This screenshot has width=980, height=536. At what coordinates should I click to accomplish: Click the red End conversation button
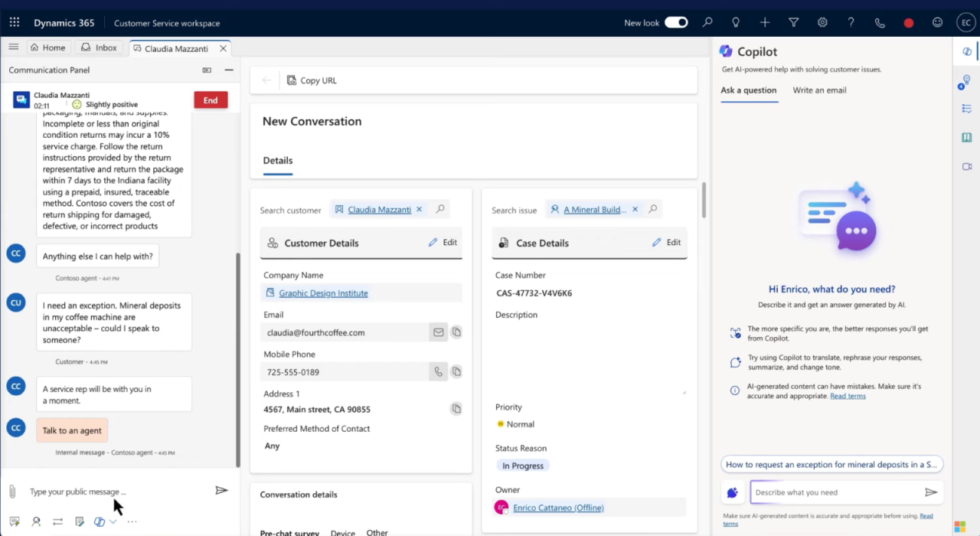pos(211,100)
